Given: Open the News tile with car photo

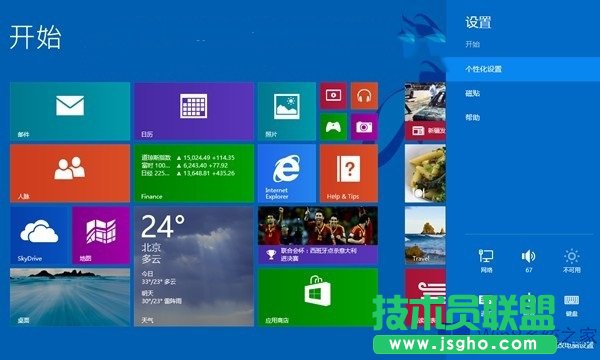Looking at the screenshot, I should [425, 111].
